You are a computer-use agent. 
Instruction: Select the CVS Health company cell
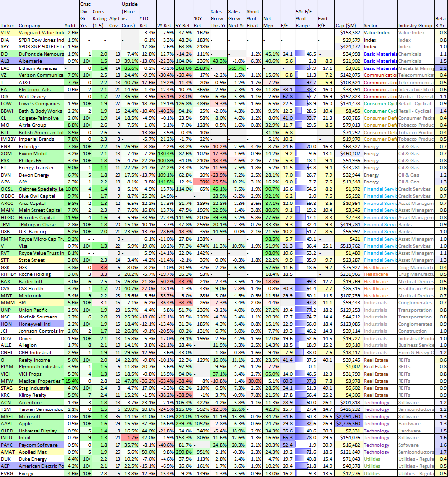coord(41,288)
